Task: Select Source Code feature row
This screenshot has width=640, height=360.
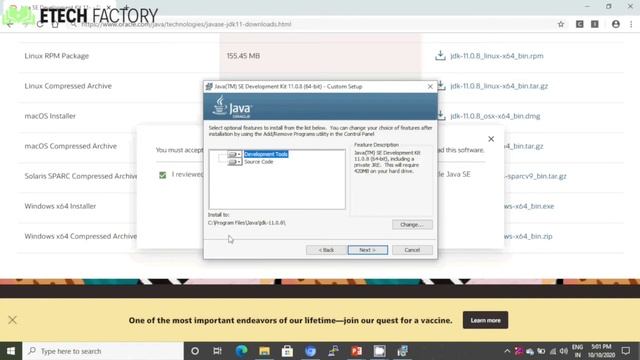Action: (259, 162)
